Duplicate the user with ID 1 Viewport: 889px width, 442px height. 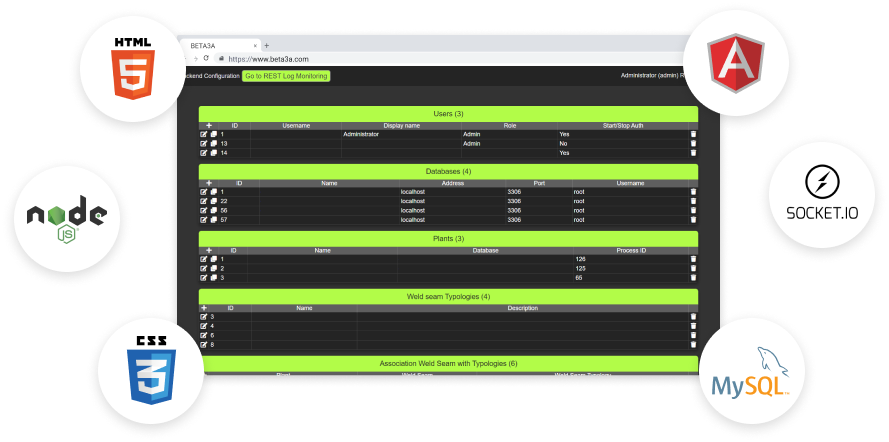(214, 134)
